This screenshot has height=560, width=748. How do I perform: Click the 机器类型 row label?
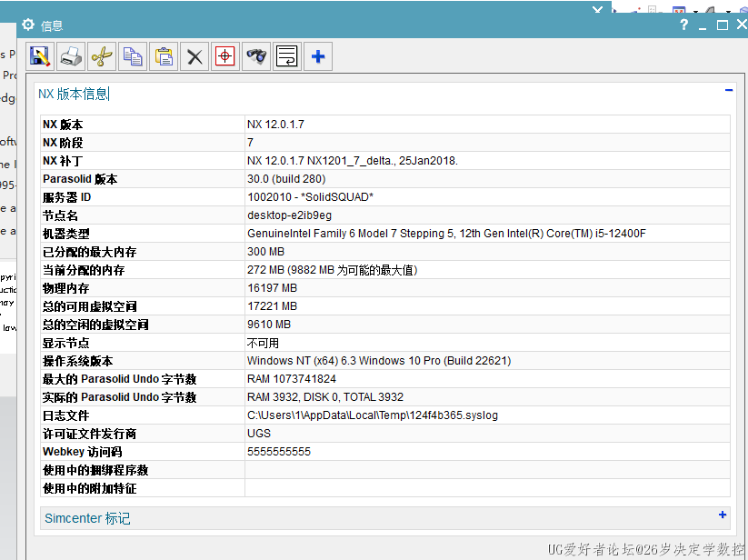coord(65,234)
